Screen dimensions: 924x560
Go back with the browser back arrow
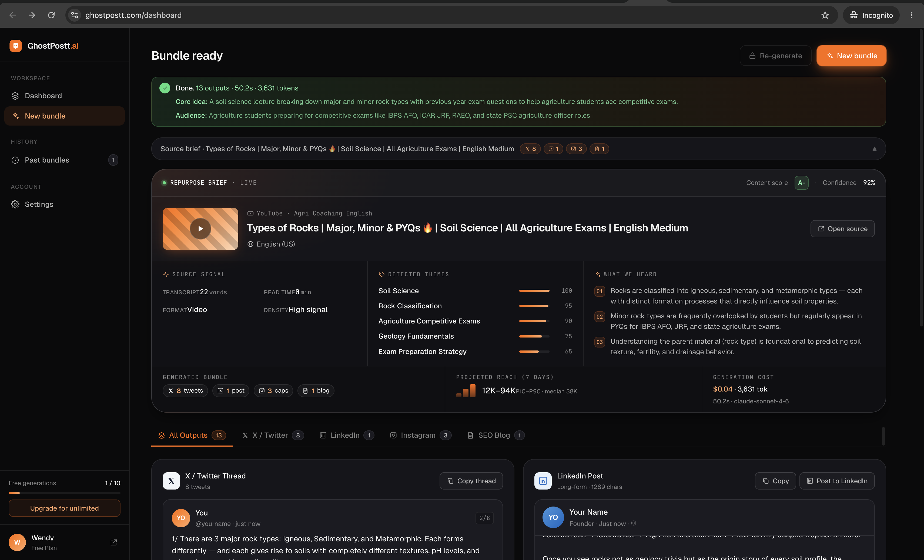pos(12,15)
